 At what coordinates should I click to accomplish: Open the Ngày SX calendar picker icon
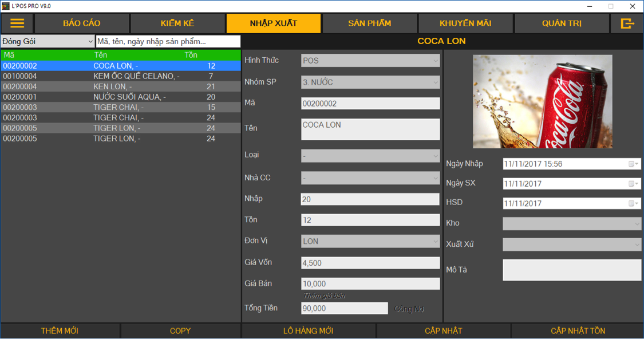coord(633,184)
